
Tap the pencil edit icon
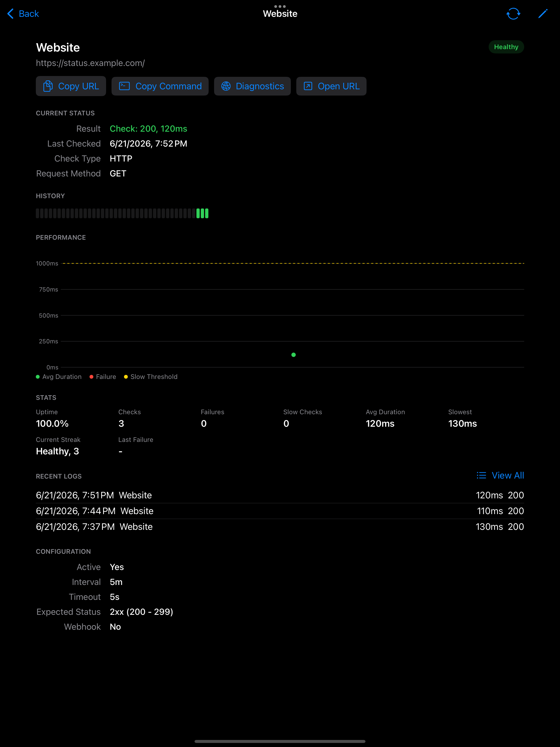[543, 14]
